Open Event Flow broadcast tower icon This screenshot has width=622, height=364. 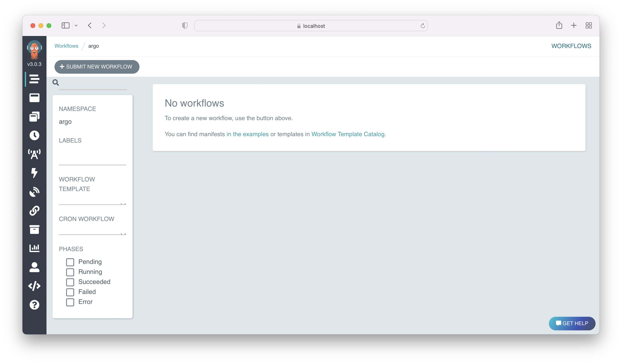tap(34, 154)
